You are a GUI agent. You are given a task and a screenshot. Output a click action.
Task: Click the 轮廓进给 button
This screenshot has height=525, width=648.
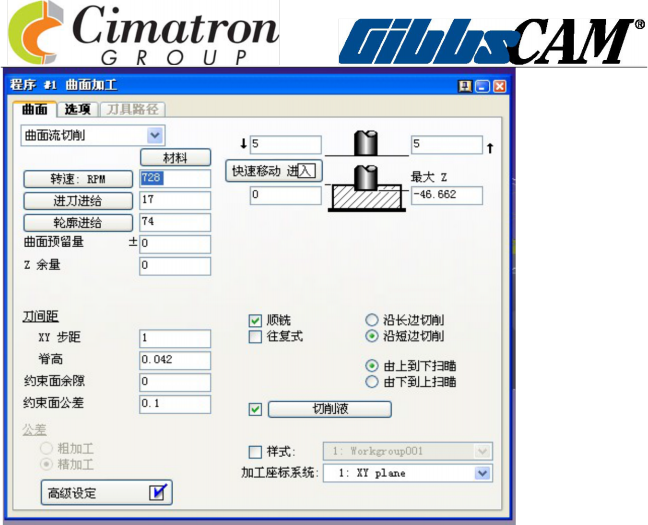coord(78,223)
